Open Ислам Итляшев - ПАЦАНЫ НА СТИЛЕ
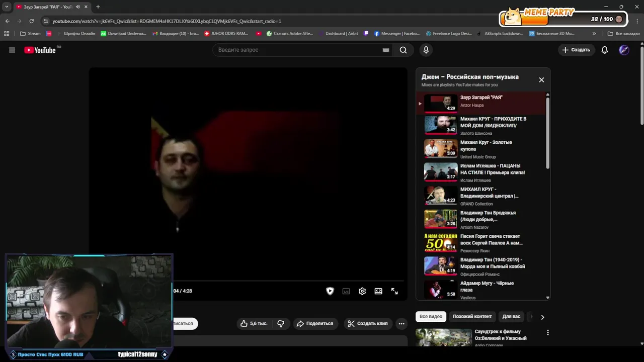Screen dimensions: 644x362 (480, 172)
